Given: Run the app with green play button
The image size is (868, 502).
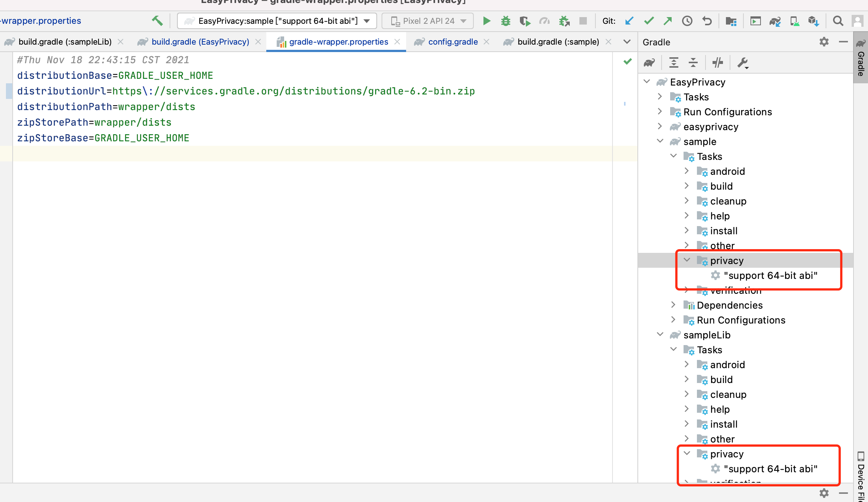Looking at the screenshot, I should pyautogui.click(x=486, y=21).
